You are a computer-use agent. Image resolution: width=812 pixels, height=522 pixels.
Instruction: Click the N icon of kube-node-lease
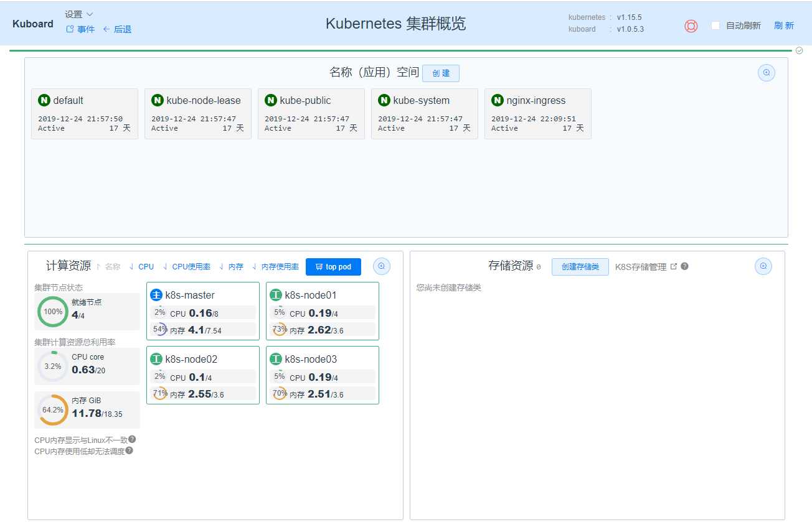tap(158, 100)
